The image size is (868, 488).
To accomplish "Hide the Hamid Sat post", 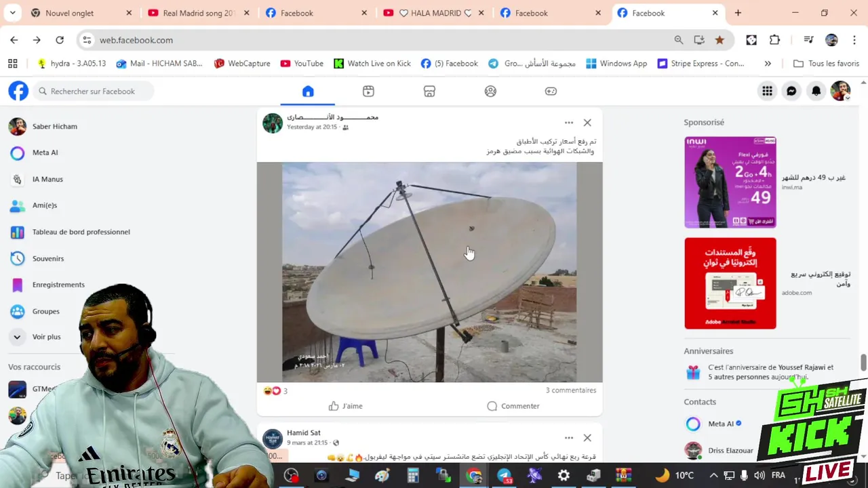I will click(587, 438).
